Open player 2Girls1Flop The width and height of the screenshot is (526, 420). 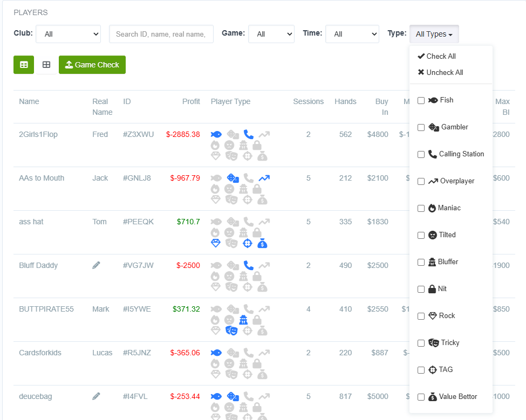pyautogui.click(x=38, y=134)
